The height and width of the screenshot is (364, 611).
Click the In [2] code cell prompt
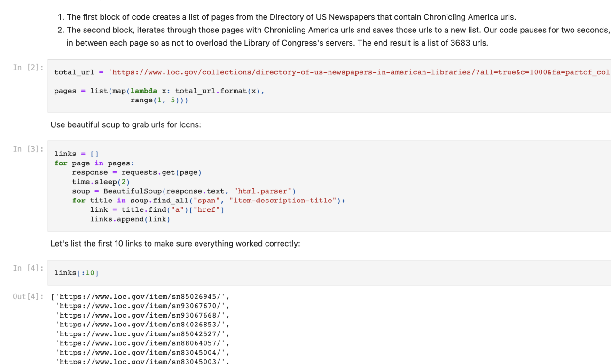pyautogui.click(x=28, y=68)
